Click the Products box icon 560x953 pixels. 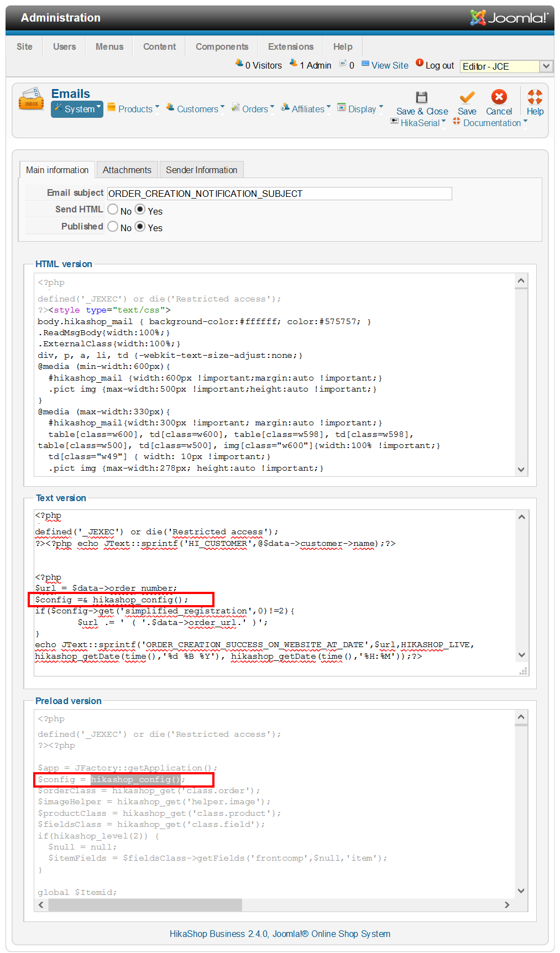[112, 107]
